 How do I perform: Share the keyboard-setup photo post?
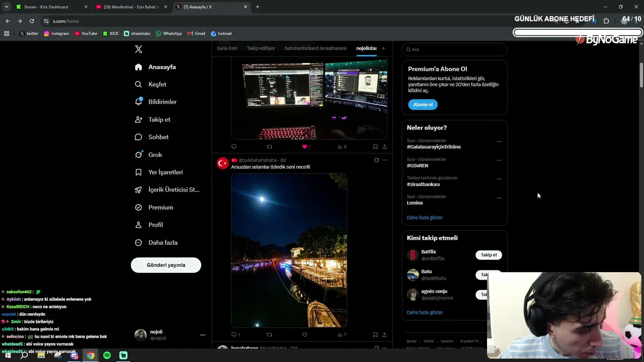[x=384, y=147]
